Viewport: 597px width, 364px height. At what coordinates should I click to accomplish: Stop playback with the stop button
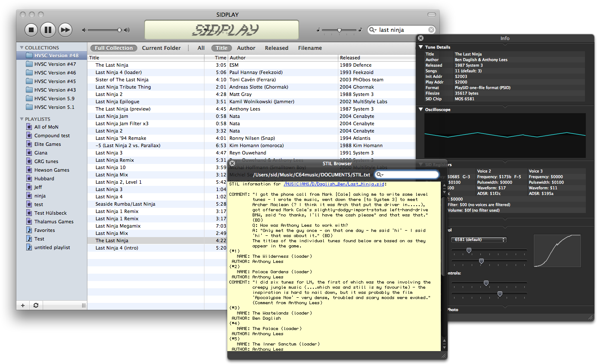click(x=31, y=30)
